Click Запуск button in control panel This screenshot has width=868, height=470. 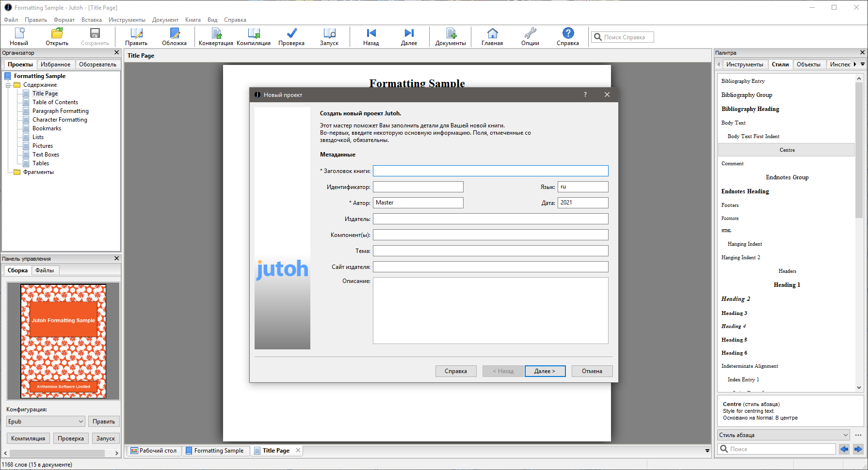tap(106, 439)
